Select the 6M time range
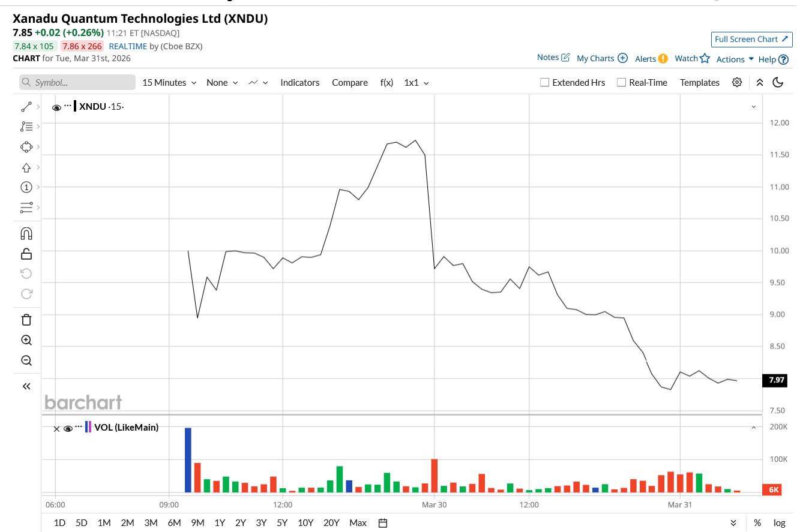 (174, 523)
